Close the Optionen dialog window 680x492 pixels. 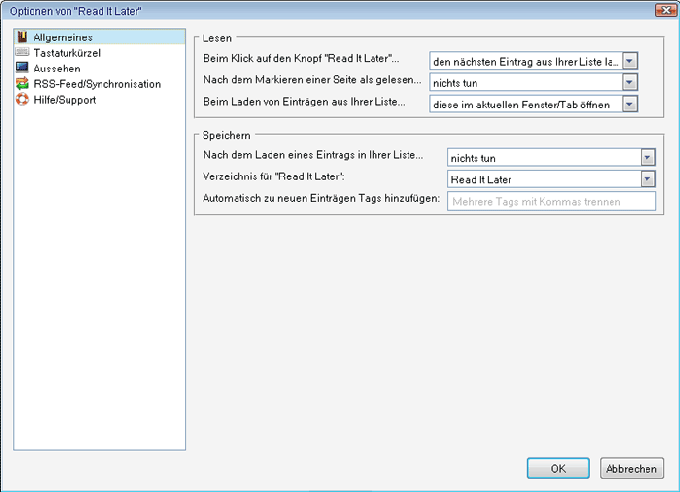point(666,10)
